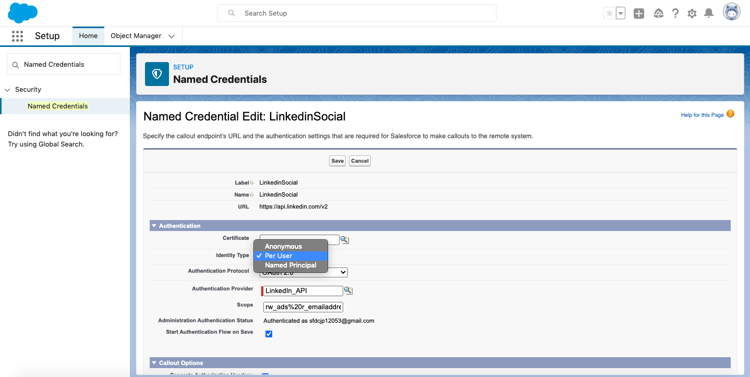
Task: Click the magnifier icon in Search Setup
Action: 232,13
